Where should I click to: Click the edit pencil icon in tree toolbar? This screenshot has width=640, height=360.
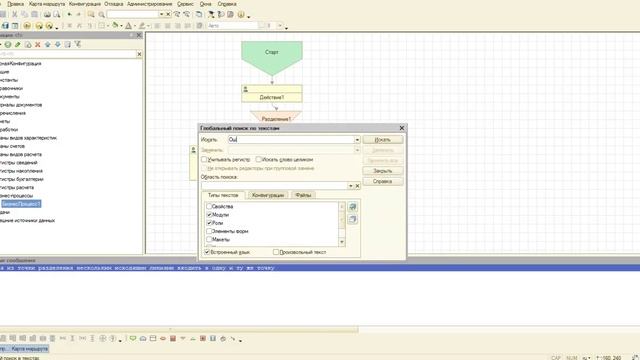tap(18, 44)
